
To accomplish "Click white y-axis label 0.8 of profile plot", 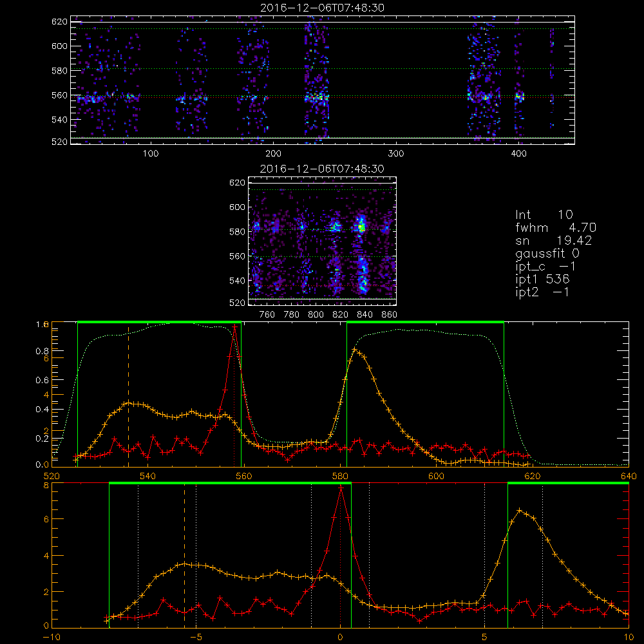I will (x=41, y=351).
